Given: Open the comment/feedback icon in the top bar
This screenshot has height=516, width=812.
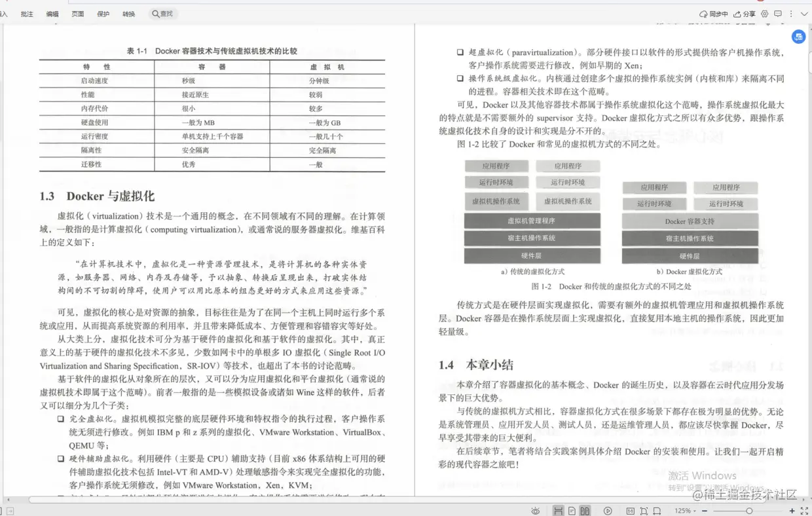Looking at the screenshot, I should tap(778, 14).
